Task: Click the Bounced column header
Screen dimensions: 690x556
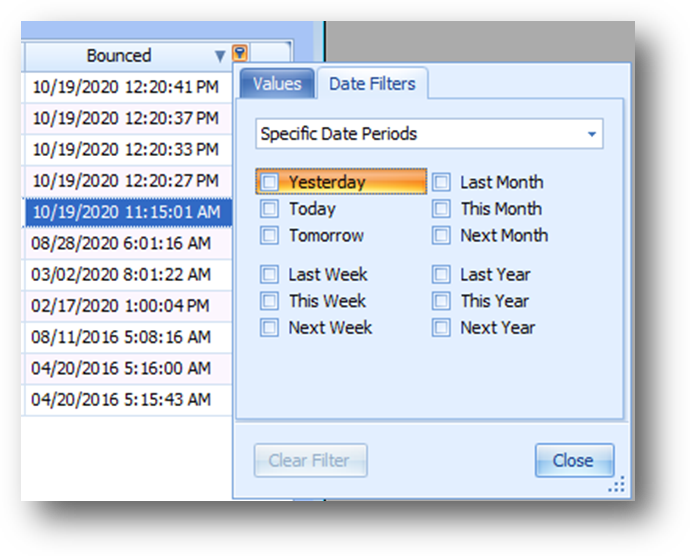Action: [x=119, y=56]
